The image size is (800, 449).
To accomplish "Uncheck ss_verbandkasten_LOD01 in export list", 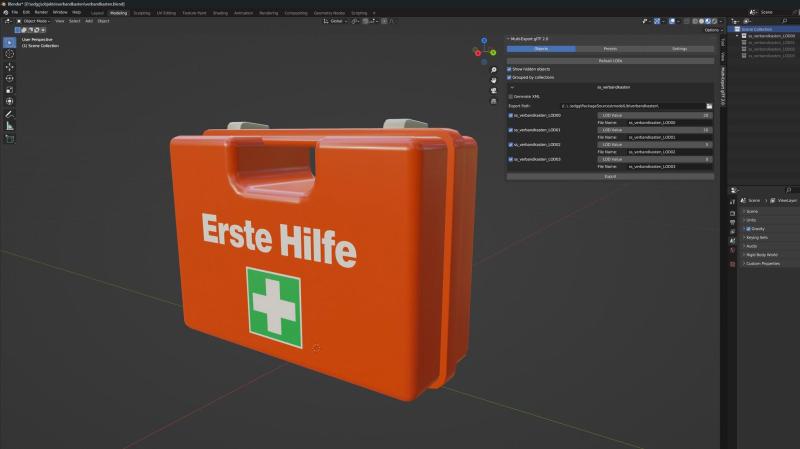I will [511, 130].
